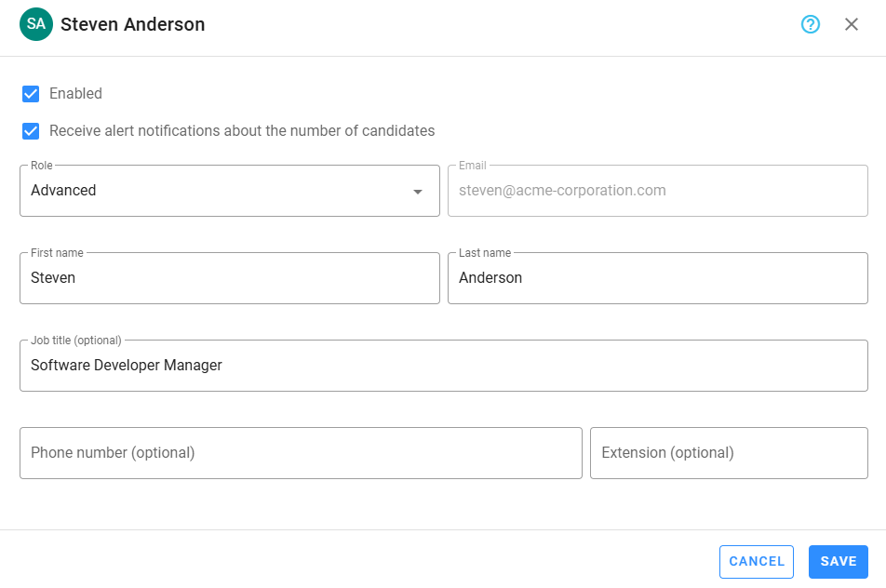The image size is (886, 588).
Task: Click the Phone number input field
Action: coord(301,453)
